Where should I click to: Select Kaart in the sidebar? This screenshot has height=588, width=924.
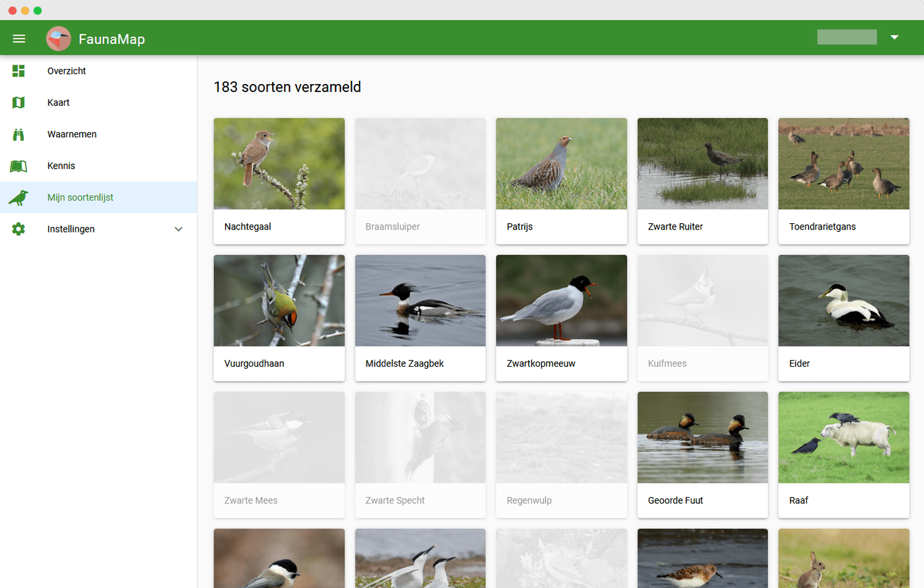(58, 103)
